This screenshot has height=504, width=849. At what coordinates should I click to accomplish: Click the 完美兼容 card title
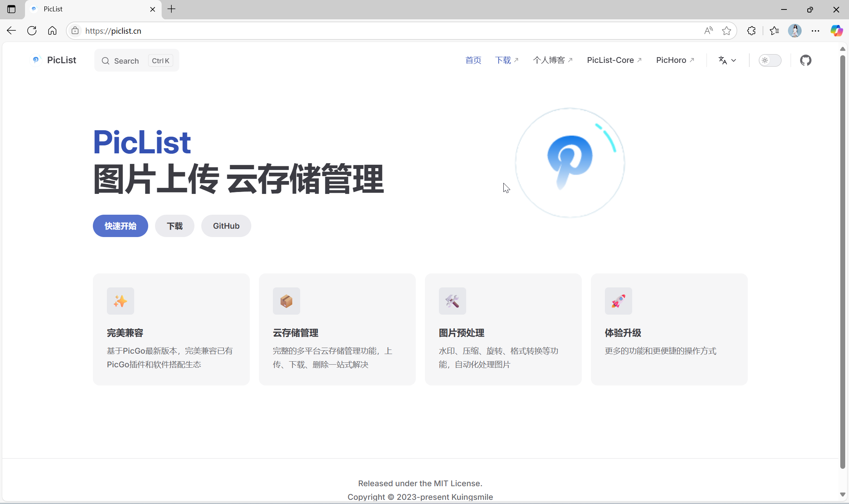coord(125,333)
